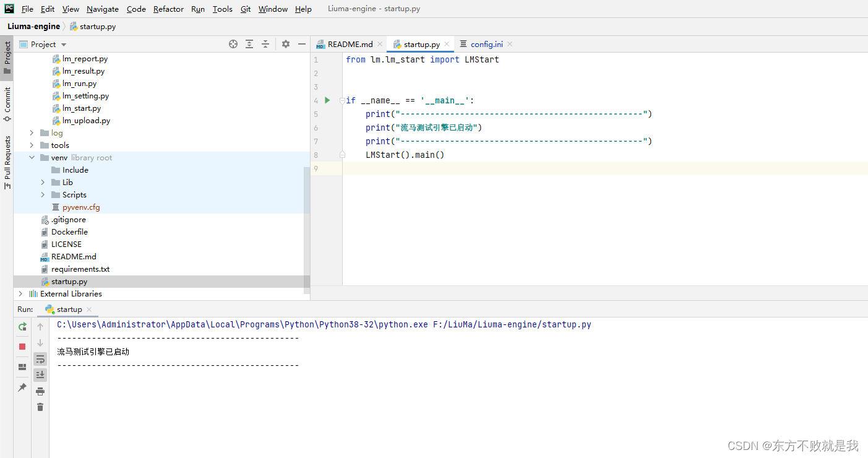Click the Project tree vertical scrollbar
This screenshot has height=458, width=868.
pyautogui.click(x=307, y=229)
